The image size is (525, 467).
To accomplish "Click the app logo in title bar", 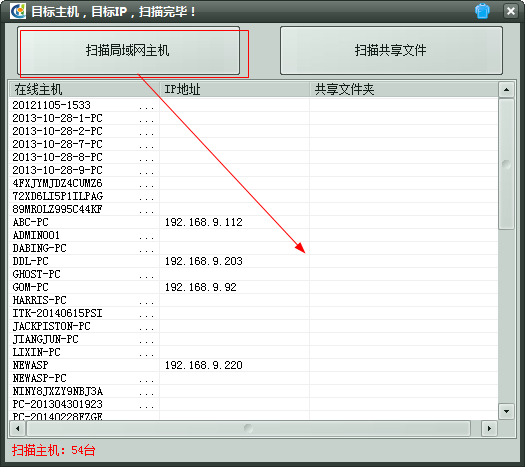I will tap(17, 11).
